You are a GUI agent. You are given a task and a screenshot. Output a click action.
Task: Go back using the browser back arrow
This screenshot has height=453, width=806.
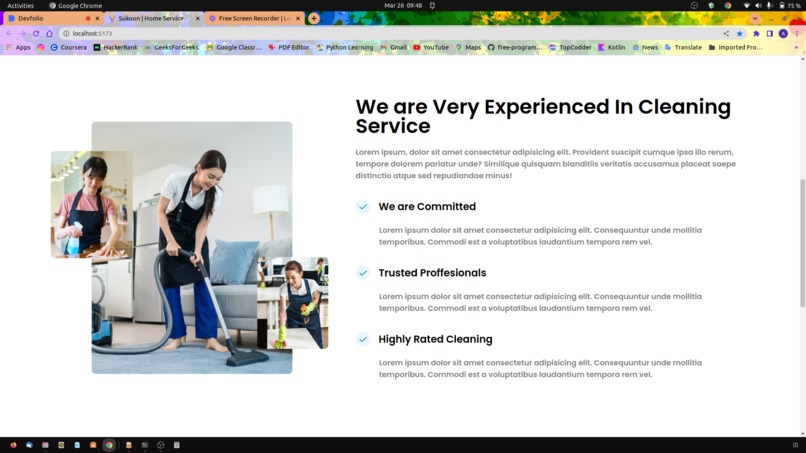click(9, 33)
